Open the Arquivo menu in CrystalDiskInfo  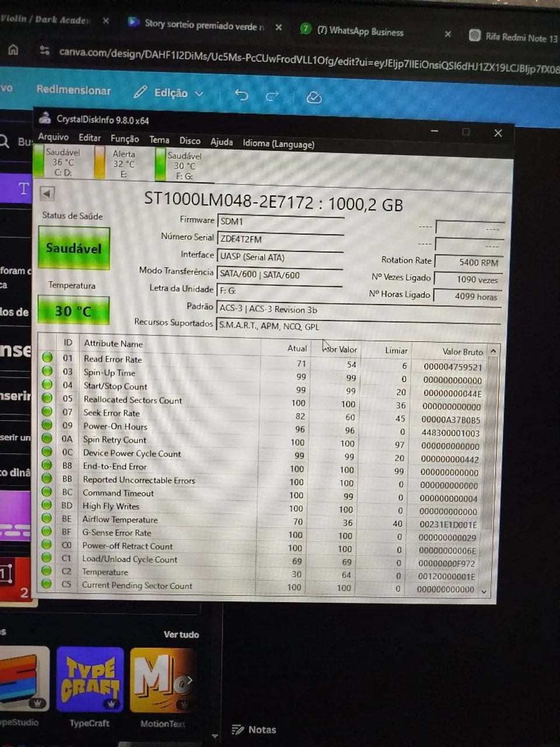[53, 137]
